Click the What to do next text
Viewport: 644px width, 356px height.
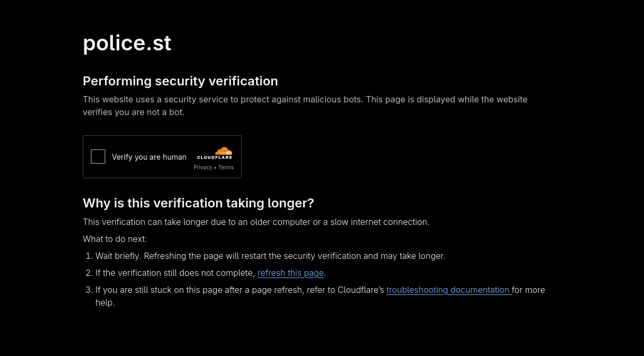(x=114, y=239)
